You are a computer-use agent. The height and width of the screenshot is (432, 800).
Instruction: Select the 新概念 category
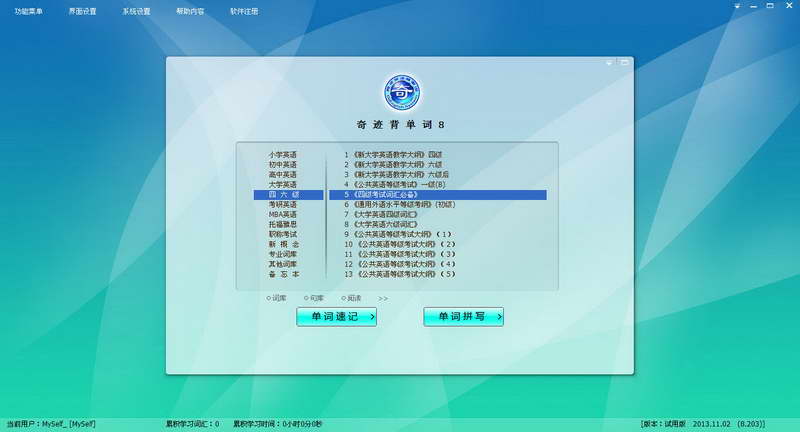[284, 244]
